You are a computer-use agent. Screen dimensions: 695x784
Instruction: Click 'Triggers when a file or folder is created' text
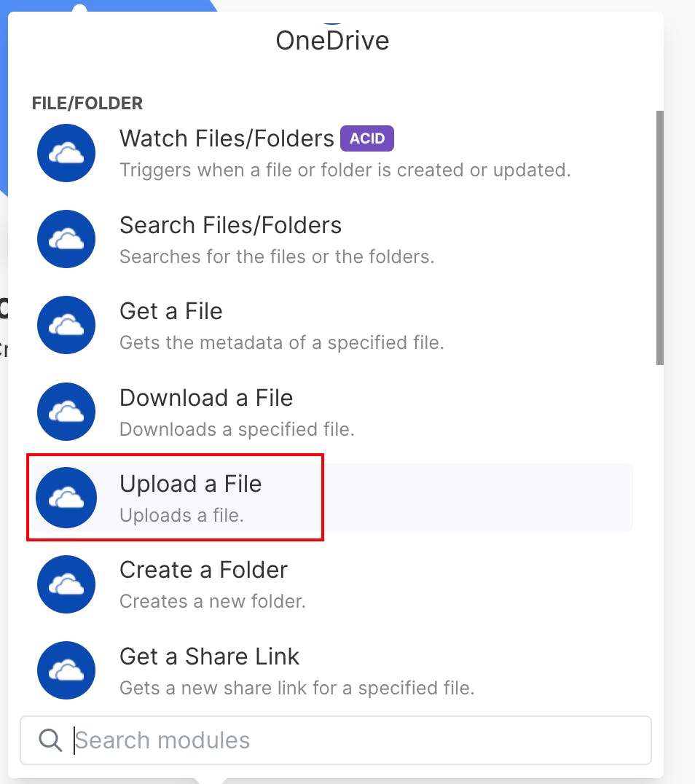(345, 170)
